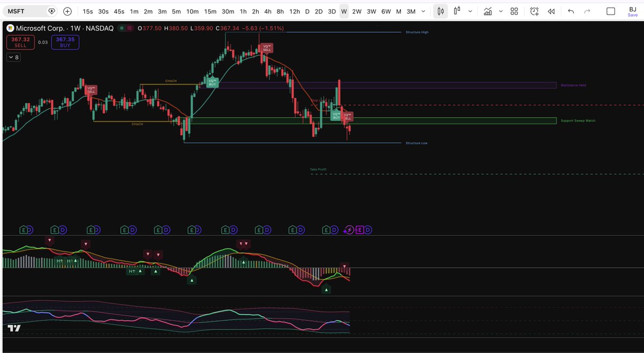The width and height of the screenshot is (644, 353).
Task: Select the 3M timeframe
Action: [x=411, y=11]
